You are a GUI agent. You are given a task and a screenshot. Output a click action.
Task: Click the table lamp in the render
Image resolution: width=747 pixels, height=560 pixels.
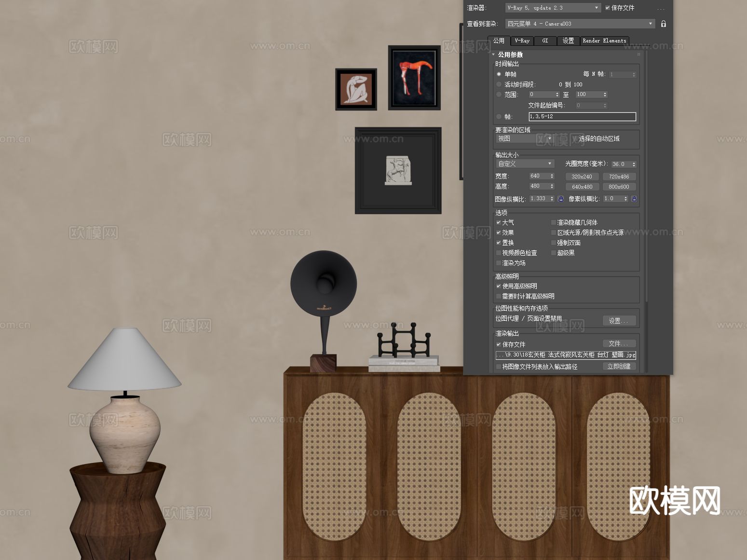pos(125,400)
